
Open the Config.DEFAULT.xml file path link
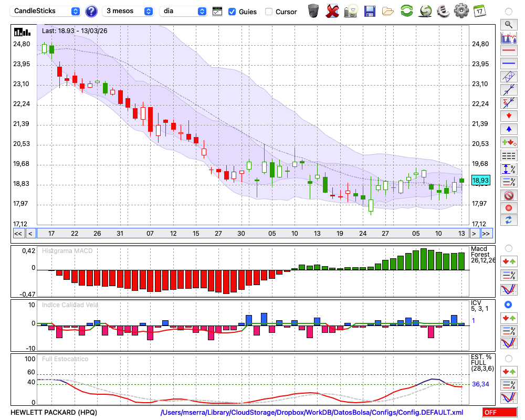[312, 413]
